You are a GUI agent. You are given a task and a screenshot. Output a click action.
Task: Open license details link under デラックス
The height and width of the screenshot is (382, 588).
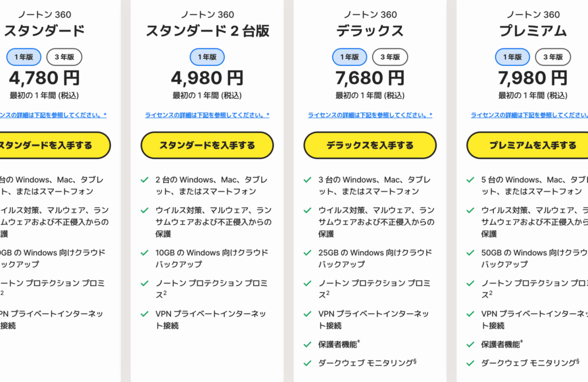click(370, 115)
